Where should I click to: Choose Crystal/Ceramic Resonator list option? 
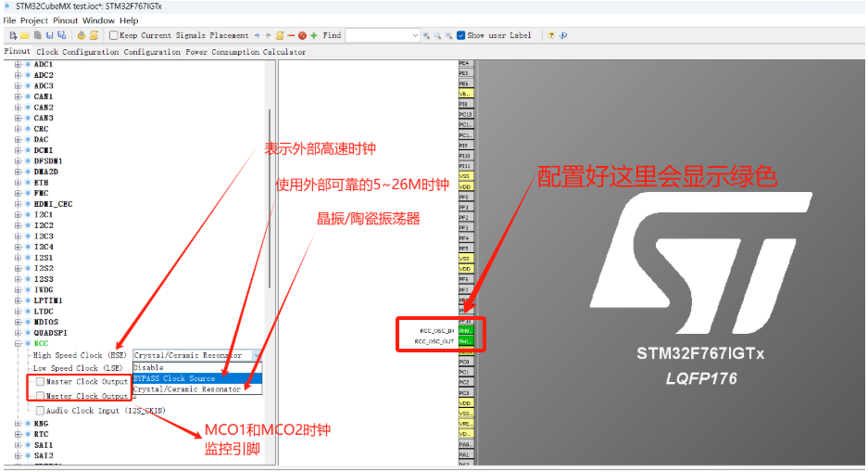point(197,389)
